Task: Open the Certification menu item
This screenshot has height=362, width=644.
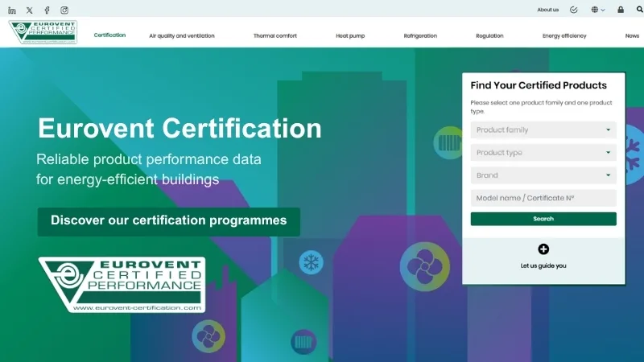Action: pos(109,35)
